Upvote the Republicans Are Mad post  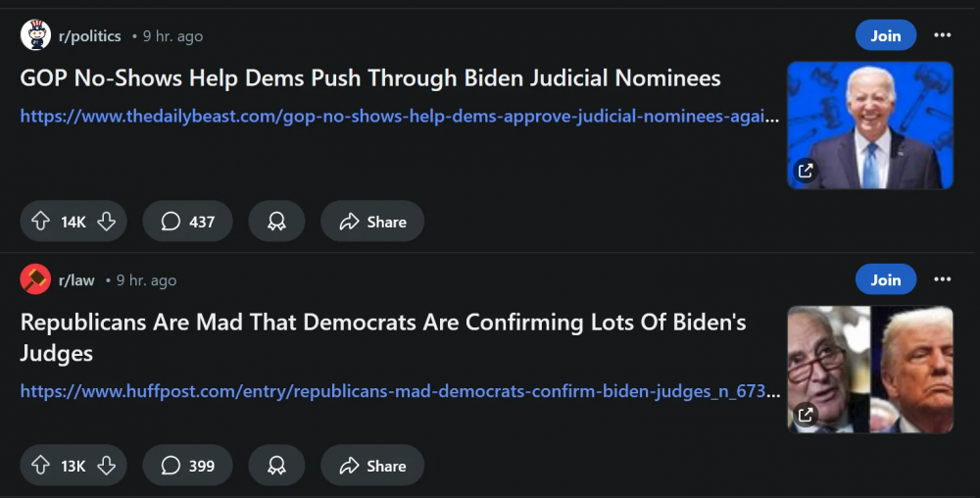(x=41, y=466)
